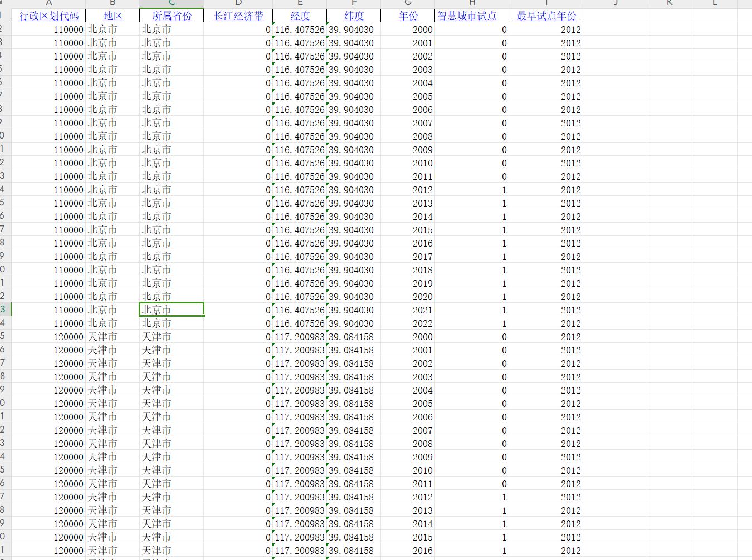The height and width of the screenshot is (560, 752).
Task: Click 智慧城市试点 value 1 in 北京市 2013 row
Action: coord(472,203)
